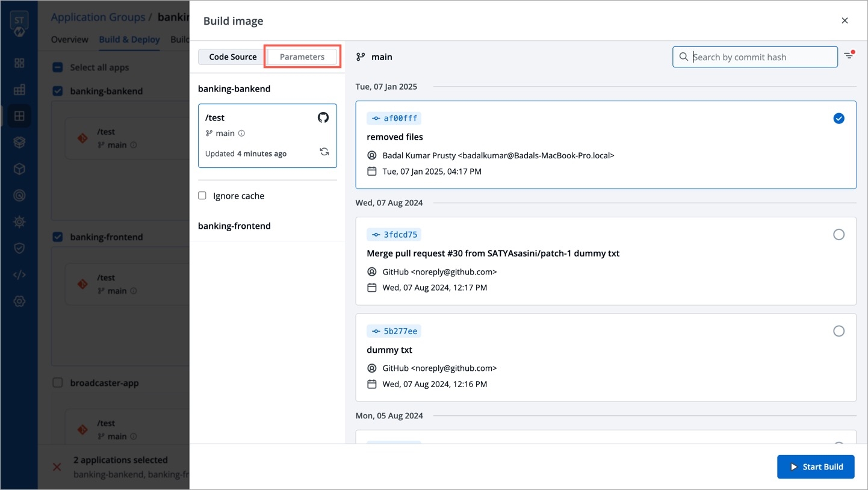Screen dimensions: 868x490
Task: Click commit hash af00fff chip
Action: [394, 119]
